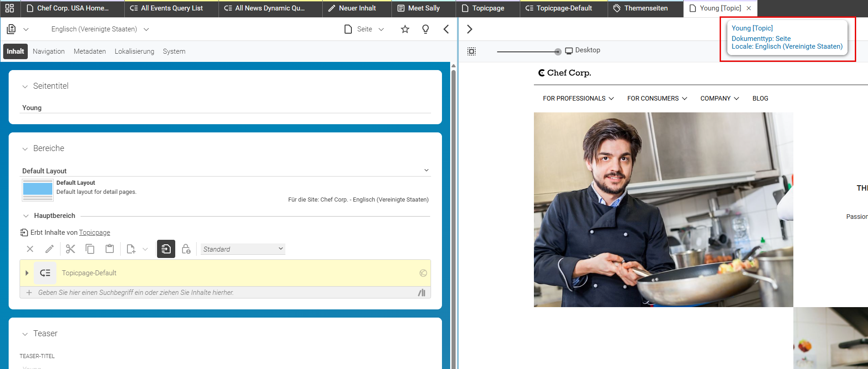Open the Standard dropdown in Hauptbereich
Viewport: 868px width, 369px height.
click(x=243, y=249)
